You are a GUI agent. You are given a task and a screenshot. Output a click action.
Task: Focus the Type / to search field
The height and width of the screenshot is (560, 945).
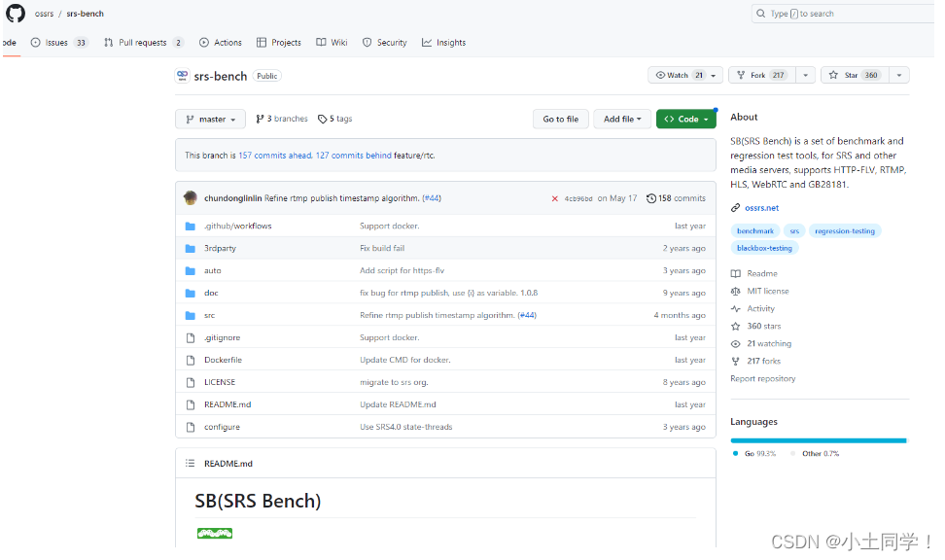[843, 14]
